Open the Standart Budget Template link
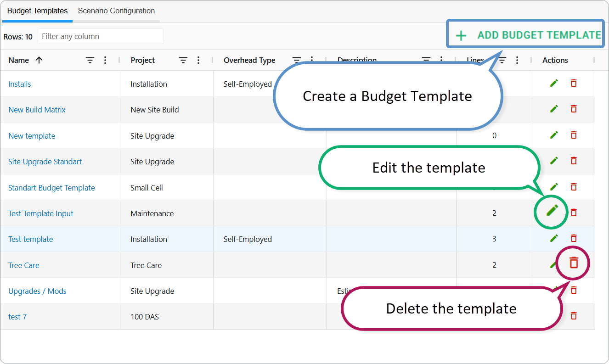 51,188
